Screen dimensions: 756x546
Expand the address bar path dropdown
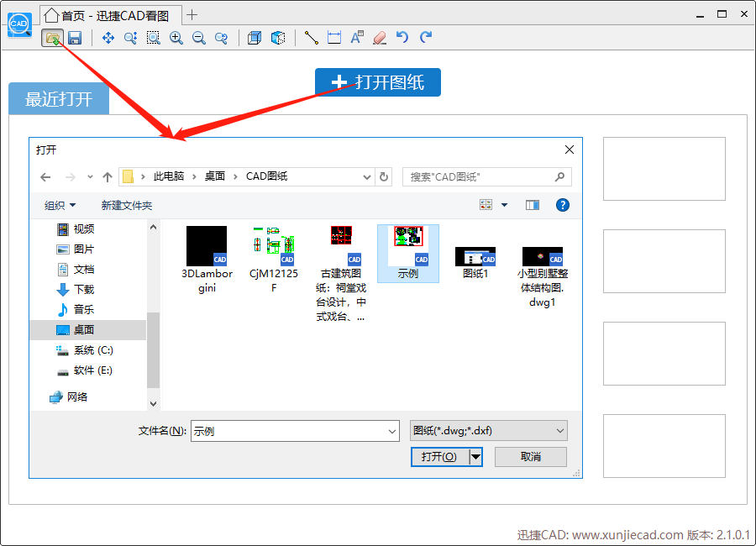(x=367, y=177)
